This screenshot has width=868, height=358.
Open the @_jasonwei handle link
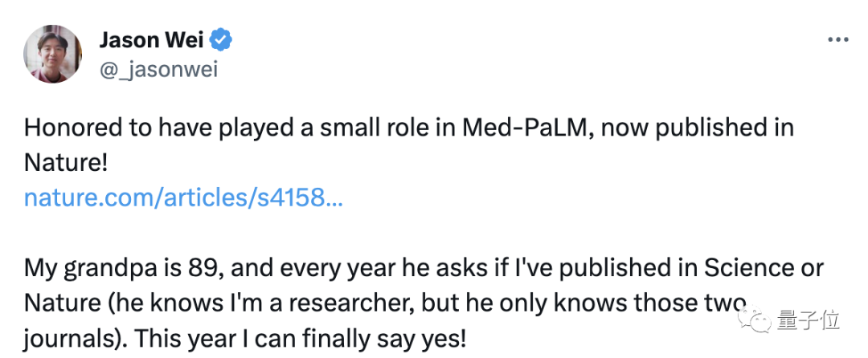(x=158, y=70)
